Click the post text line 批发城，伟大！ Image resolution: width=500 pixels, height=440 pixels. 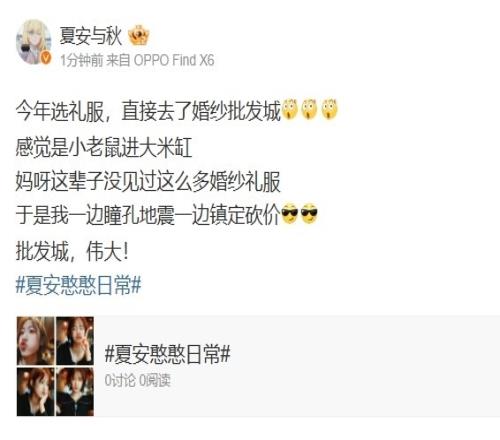click(x=72, y=251)
